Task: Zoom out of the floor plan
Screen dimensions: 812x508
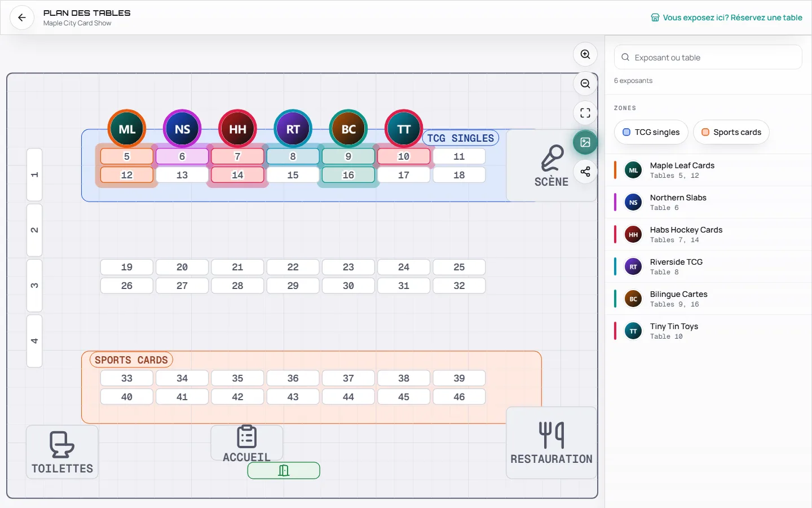Action: tap(585, 84)
